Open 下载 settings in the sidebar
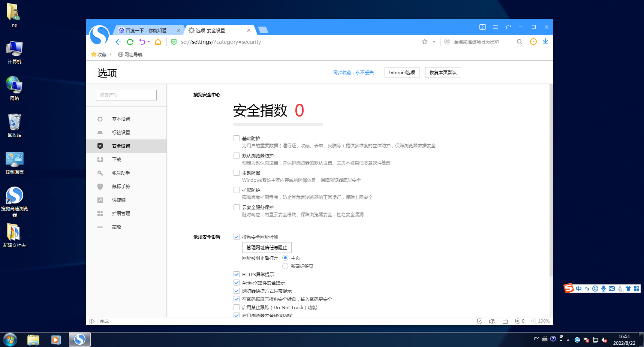 tap(126, 160)
